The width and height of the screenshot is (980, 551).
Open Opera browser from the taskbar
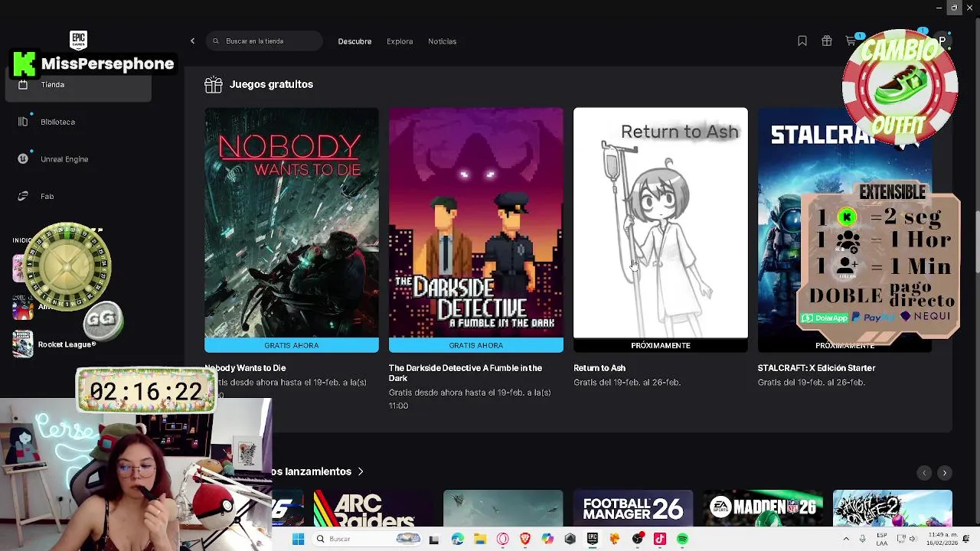point(502,539)
